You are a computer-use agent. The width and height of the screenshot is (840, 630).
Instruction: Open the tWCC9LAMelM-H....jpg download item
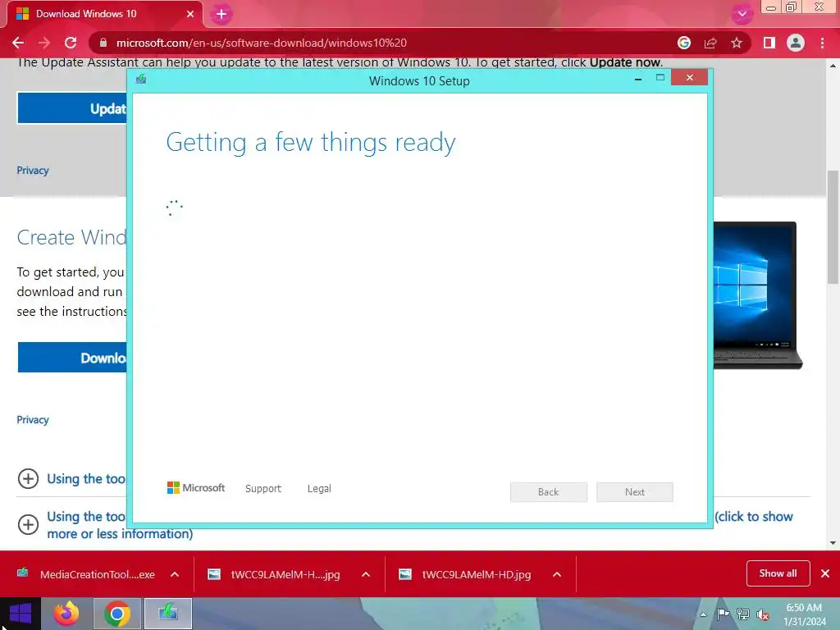pos(274,574)
